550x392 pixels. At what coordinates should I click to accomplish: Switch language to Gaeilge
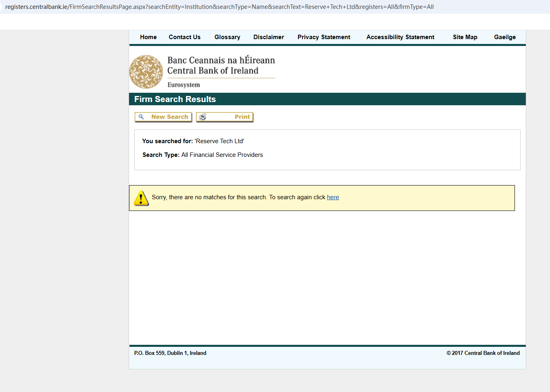505,37
